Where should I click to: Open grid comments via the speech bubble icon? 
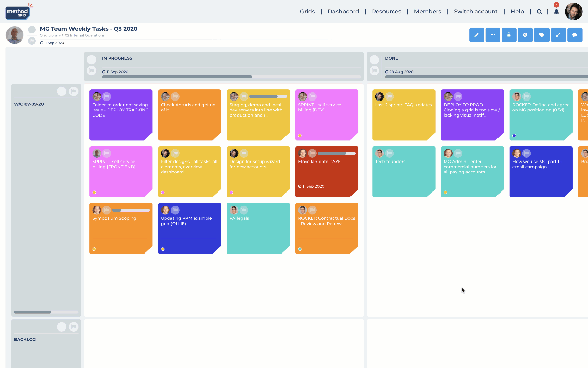coord(575,35)
